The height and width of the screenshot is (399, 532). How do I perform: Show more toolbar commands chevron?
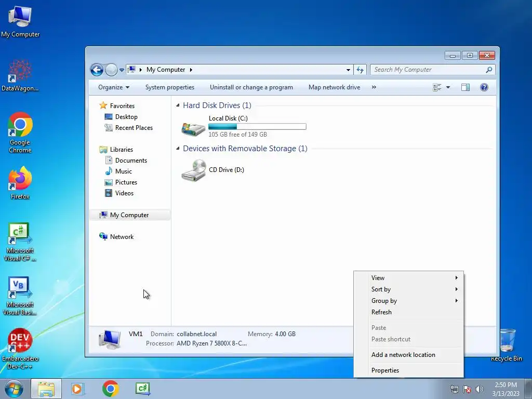[x=374, y=87]
